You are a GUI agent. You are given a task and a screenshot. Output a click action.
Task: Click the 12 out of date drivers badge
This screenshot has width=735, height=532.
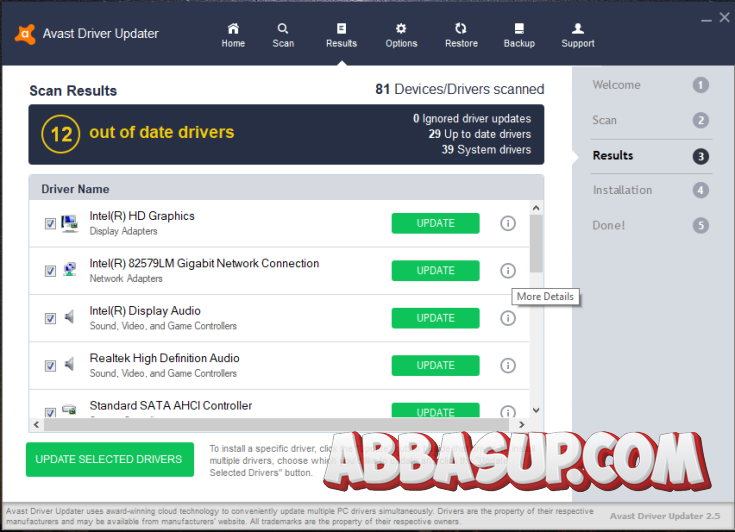61,134
